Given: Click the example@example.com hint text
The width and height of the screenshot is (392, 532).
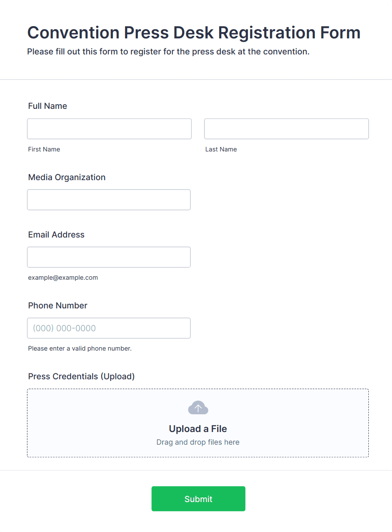Looking at the screenshot, I should (x=63, y=278).
